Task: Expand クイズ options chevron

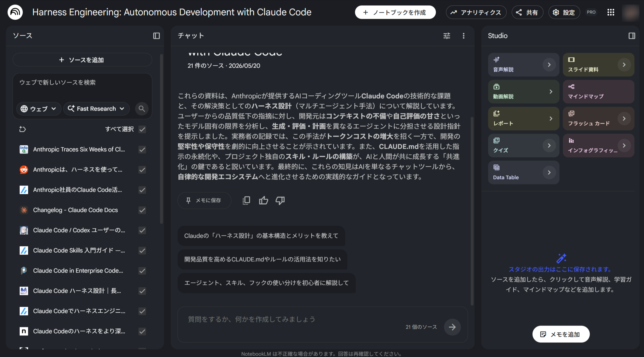Action: click(549, 145)
